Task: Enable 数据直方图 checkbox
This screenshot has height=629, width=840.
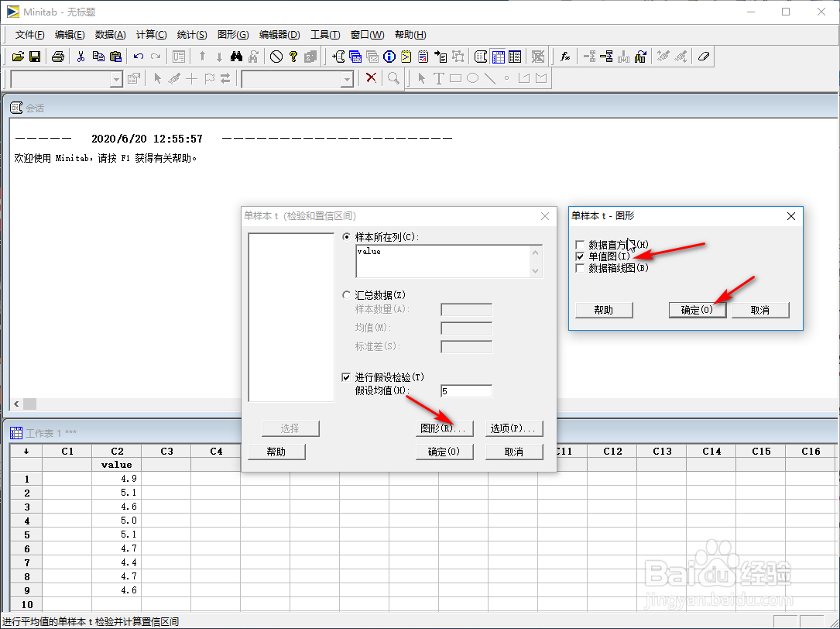Action: (580, 245)
